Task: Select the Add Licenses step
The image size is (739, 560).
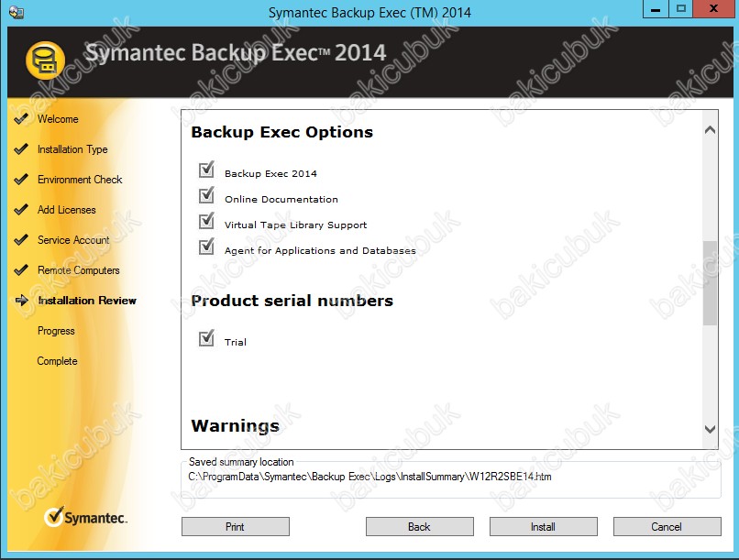Action: click(x=66, y=210)
